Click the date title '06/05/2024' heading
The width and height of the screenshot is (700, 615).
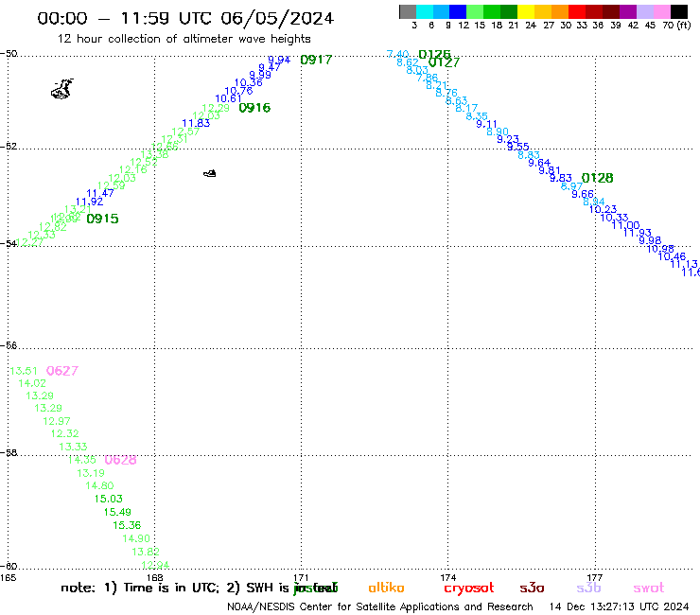tap(277, 18)
